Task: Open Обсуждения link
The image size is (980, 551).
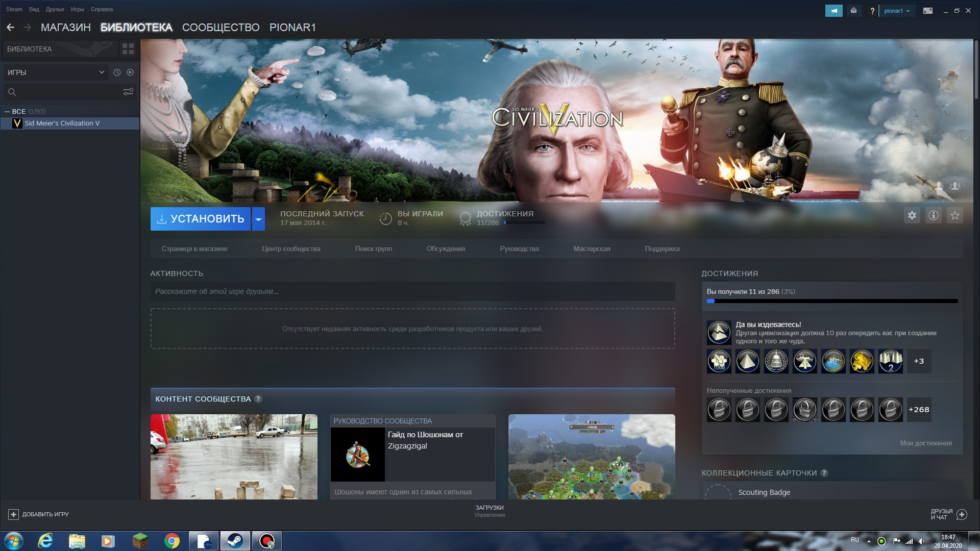Action: click(x=446, y=249)
